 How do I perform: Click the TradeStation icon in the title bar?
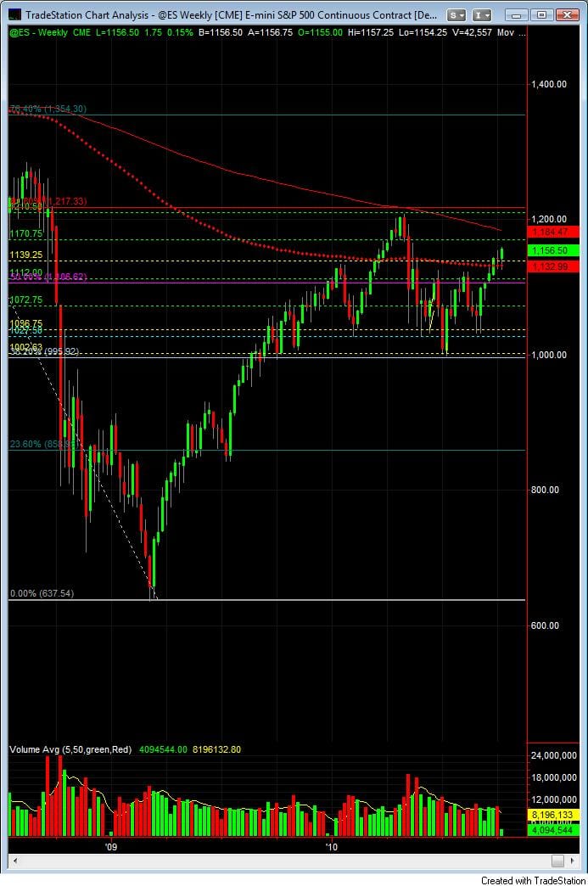click(14, 14)
